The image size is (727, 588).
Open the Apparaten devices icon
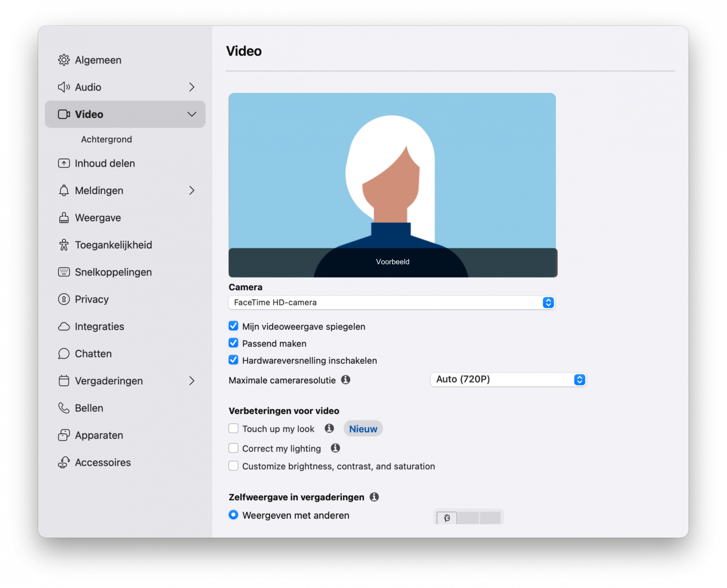click(64, 435)
